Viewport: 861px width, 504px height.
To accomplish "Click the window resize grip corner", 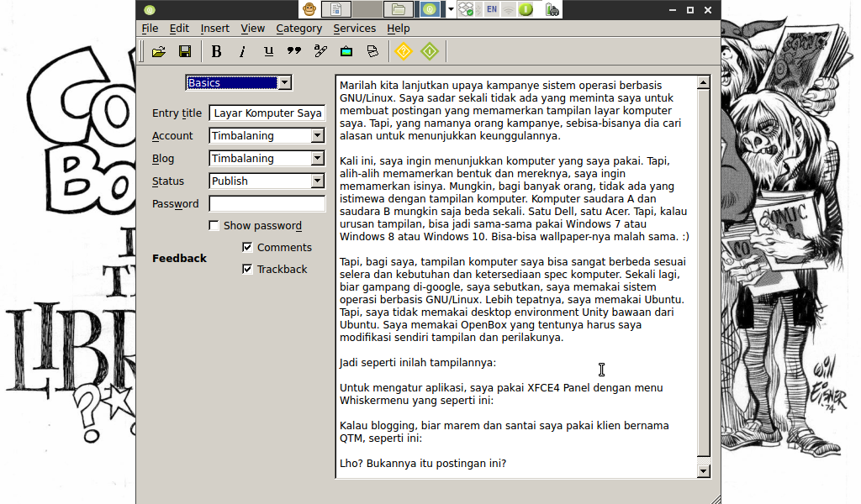I will tap(716, 498).
